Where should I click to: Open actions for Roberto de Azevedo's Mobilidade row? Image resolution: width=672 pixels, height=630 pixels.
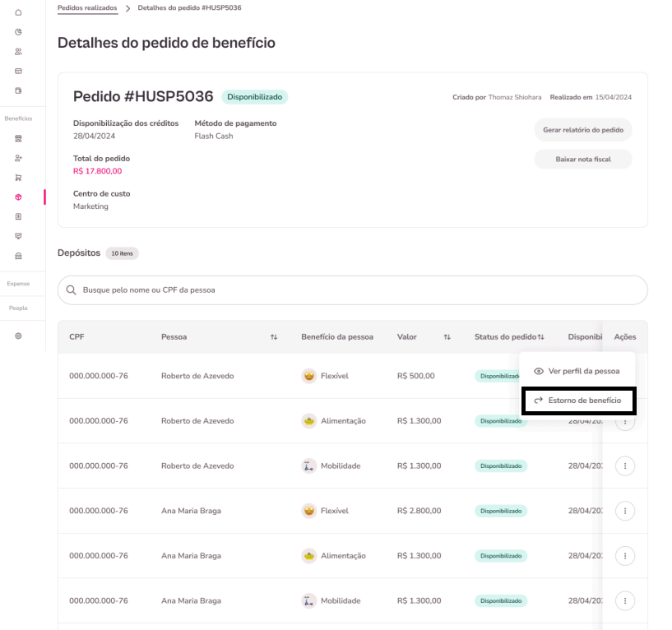(625, 466)
